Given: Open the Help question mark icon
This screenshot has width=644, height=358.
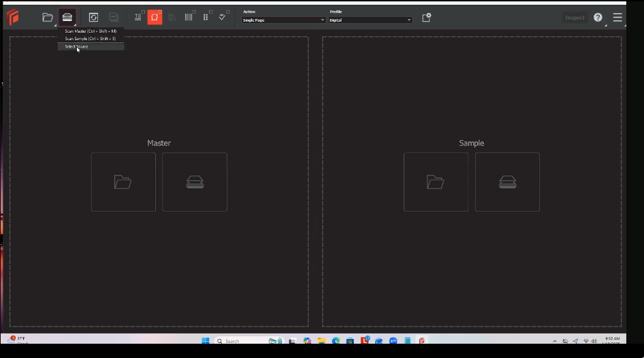Looking at the screenshot, I should tap(598, 18).
